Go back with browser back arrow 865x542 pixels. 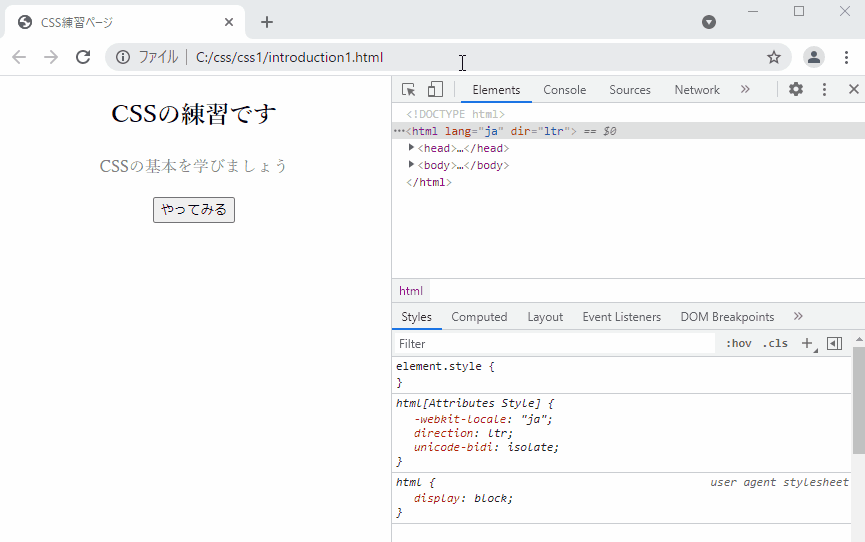click(x=19, y=57)
